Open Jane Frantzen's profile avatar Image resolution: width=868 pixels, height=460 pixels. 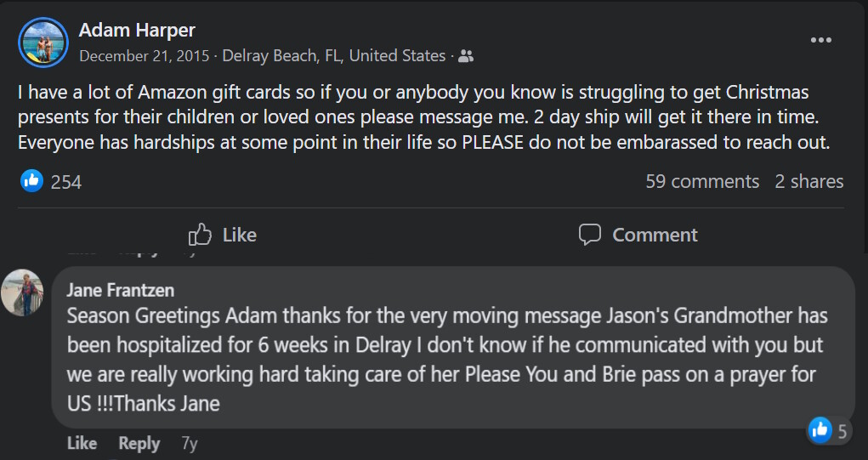[23, 292]
